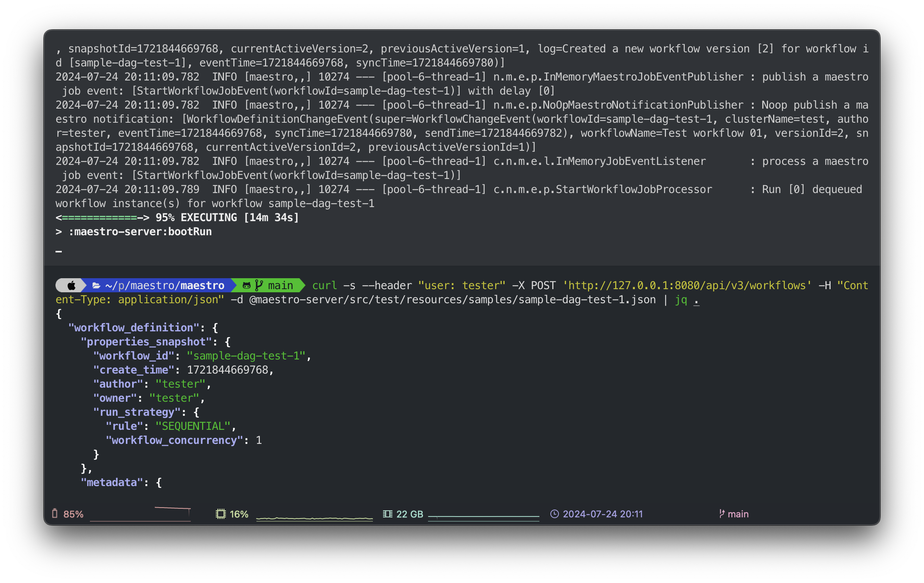924x583 pixels.
Task: Click the memory usage graph line
Action: click(x=483, y=517)
